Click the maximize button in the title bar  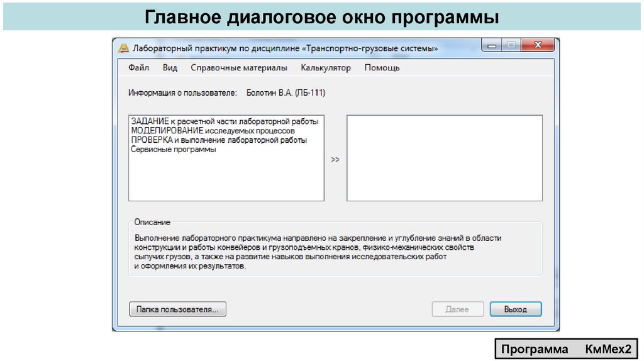tap(511, 45)
